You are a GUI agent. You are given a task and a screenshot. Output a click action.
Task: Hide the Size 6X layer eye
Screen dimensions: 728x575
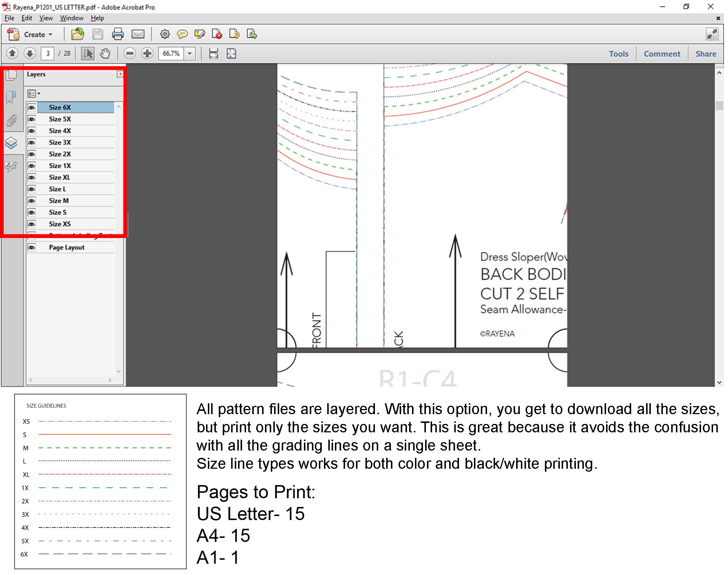pyautogui.click(x=32, y=107)
